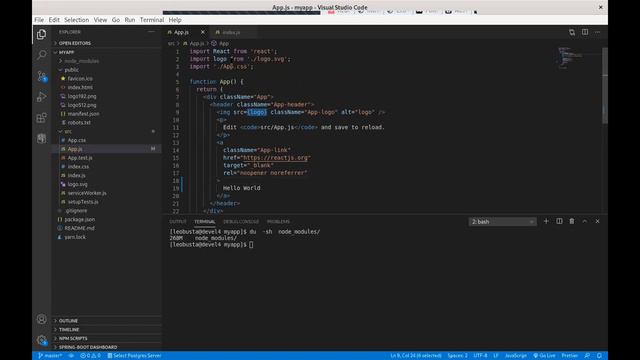Open the View menu
This screenshot has height=360, width=640.
[100, 20]
